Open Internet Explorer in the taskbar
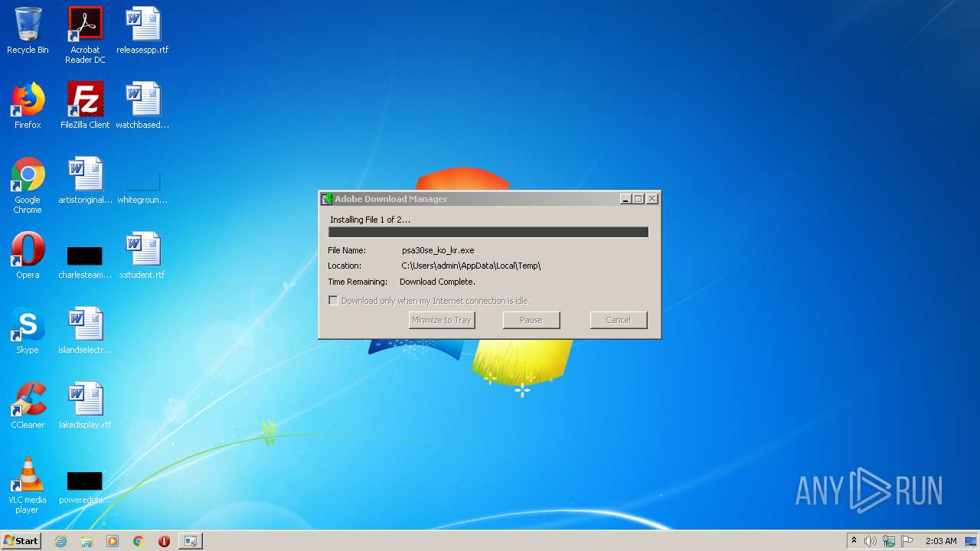The image size is (980, 551). 60,541
